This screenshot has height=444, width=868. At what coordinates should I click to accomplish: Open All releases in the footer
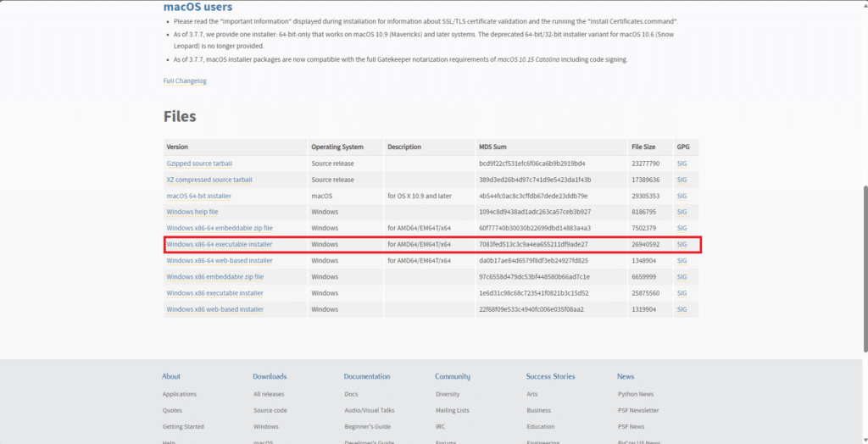coord(269,394)
